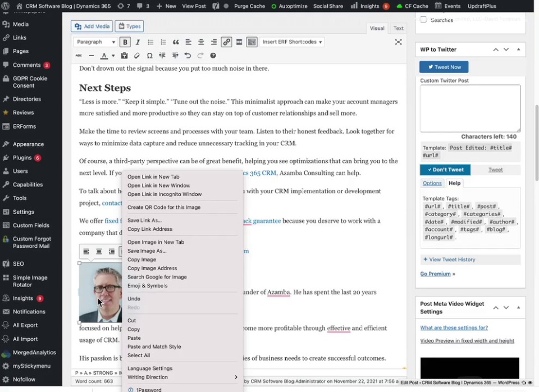Move WP to Twitter panel down

point(506,49)
